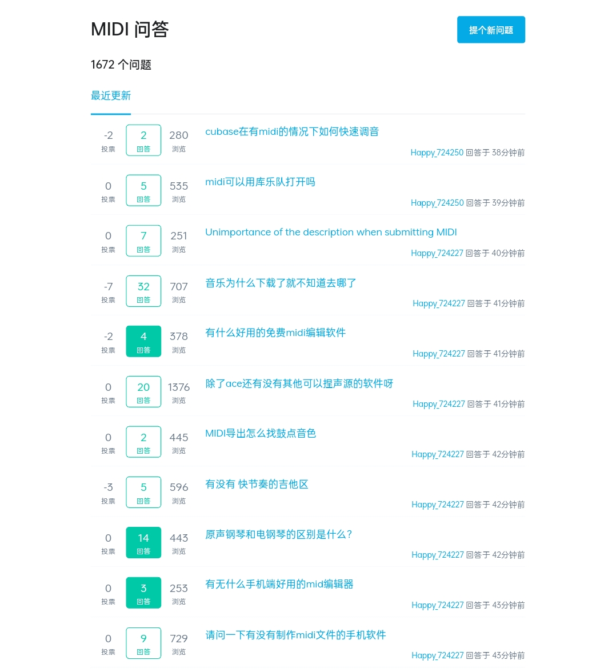Image resolution: width=616 pixels, height=672 pixels.
Task: Open question 音乐为什么下载了就不知道去哪了
Action: pyautogui.click(x=281, y=283)
